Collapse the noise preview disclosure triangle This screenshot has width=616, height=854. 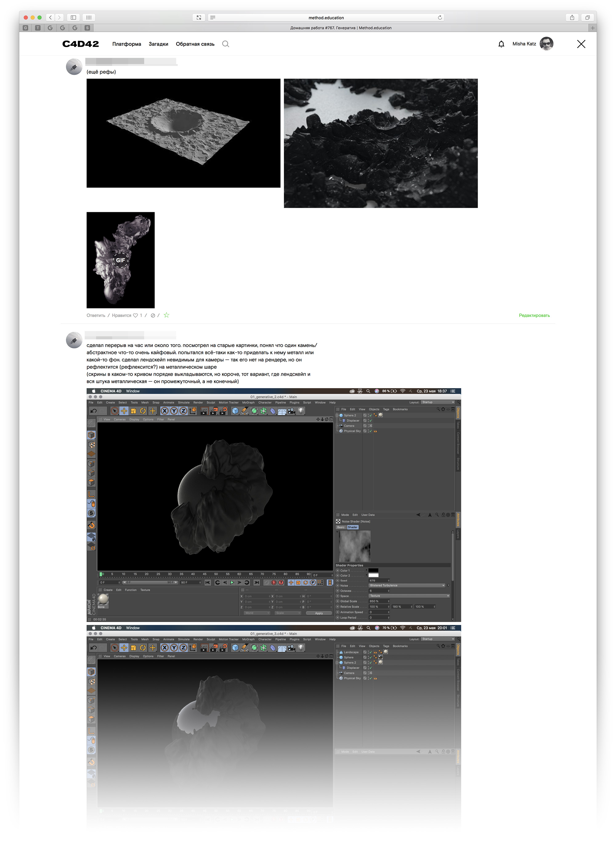click(337, 532)
